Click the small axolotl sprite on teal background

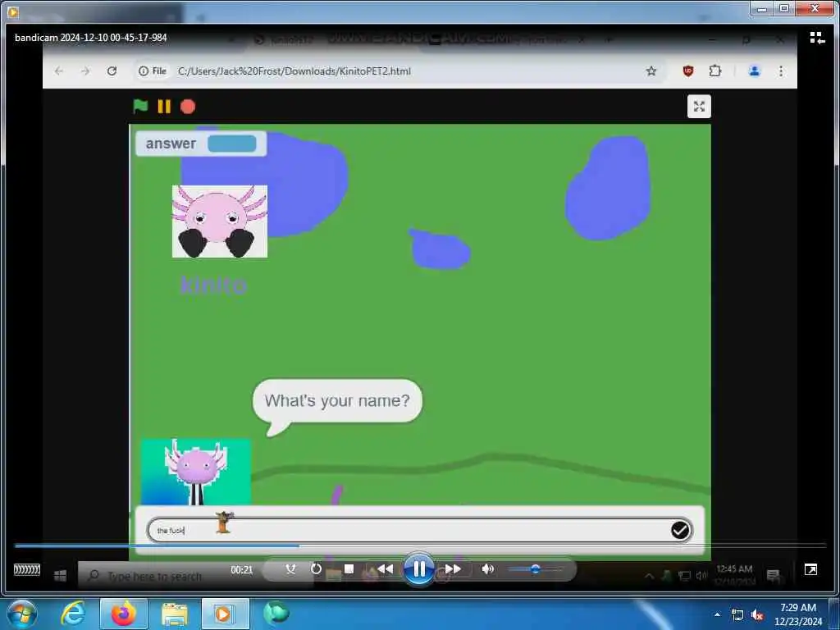pos(196,472)
